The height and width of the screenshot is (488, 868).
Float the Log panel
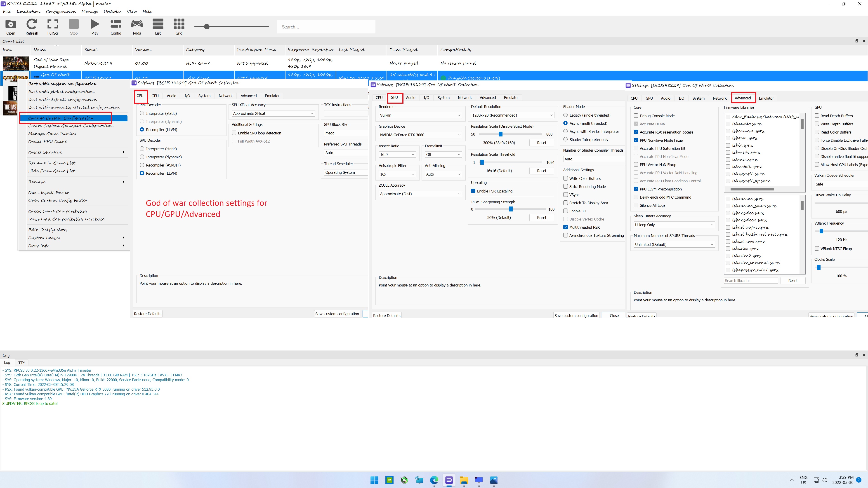point(857,355)
